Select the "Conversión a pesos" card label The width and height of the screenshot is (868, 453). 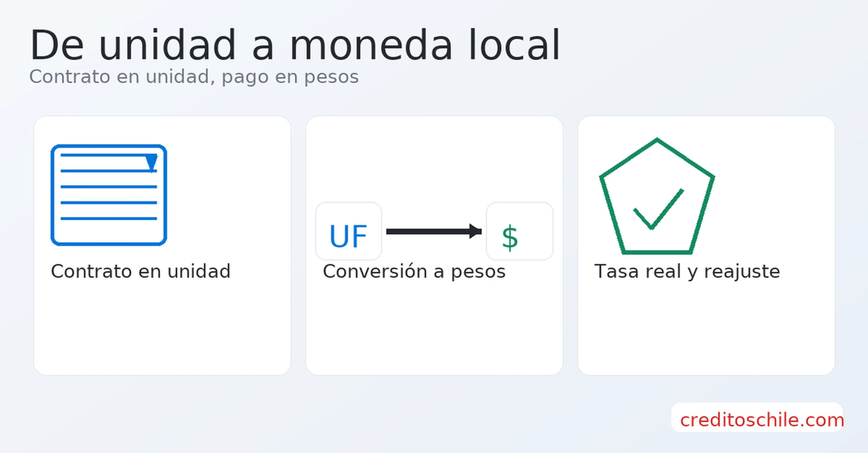coord(414,272)
